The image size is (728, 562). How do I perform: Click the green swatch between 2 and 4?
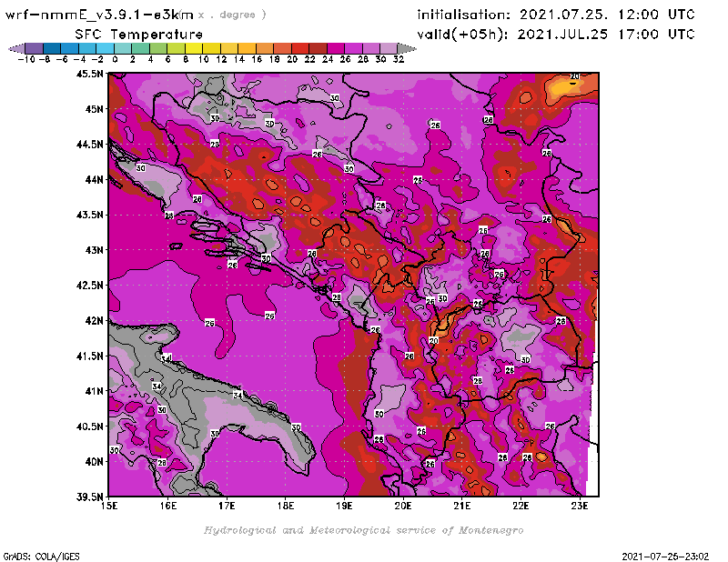(141, 48)
